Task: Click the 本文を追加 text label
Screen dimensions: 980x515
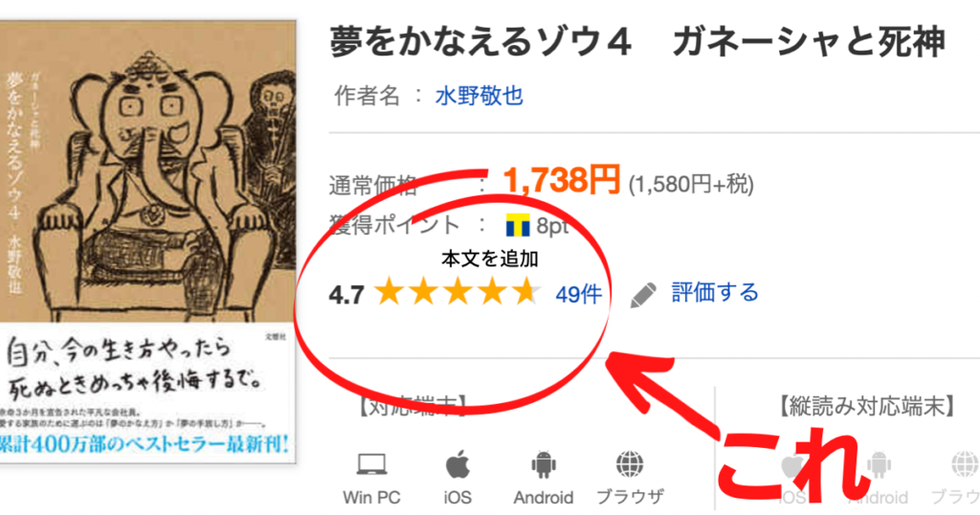Action: point(489,258)
